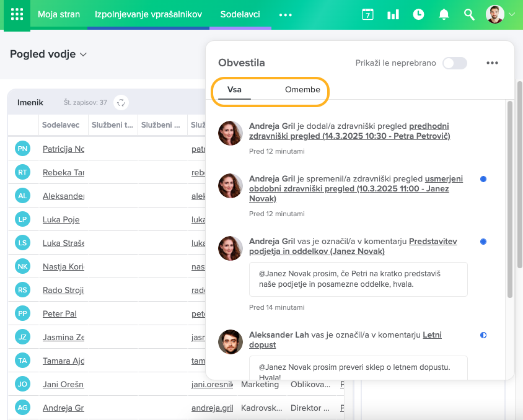Click the notifications bell icon
The height and width of the screenshot is (420, 523).
click(444, 14)
